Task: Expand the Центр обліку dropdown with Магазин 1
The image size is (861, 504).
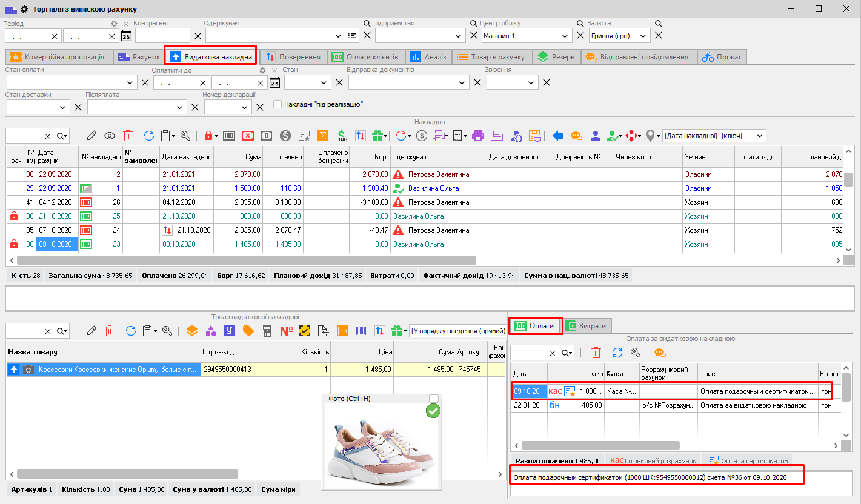Action: [x=565, y=36]
